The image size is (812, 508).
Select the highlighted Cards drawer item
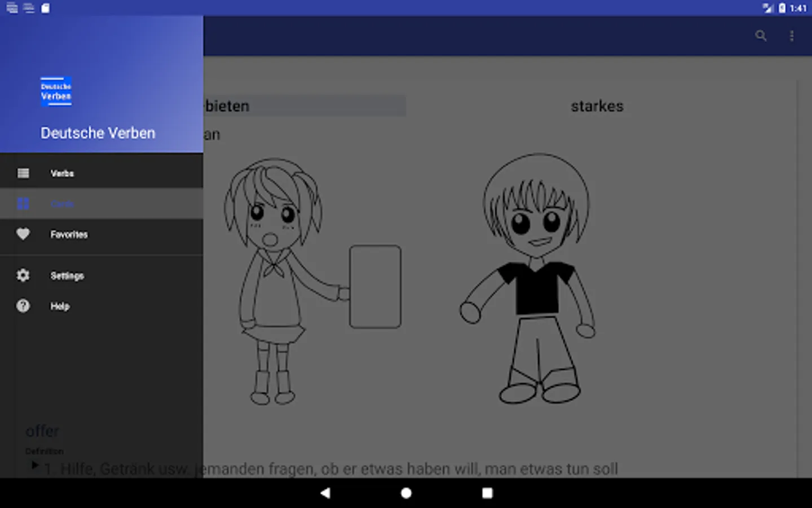(x=101, y=204)
